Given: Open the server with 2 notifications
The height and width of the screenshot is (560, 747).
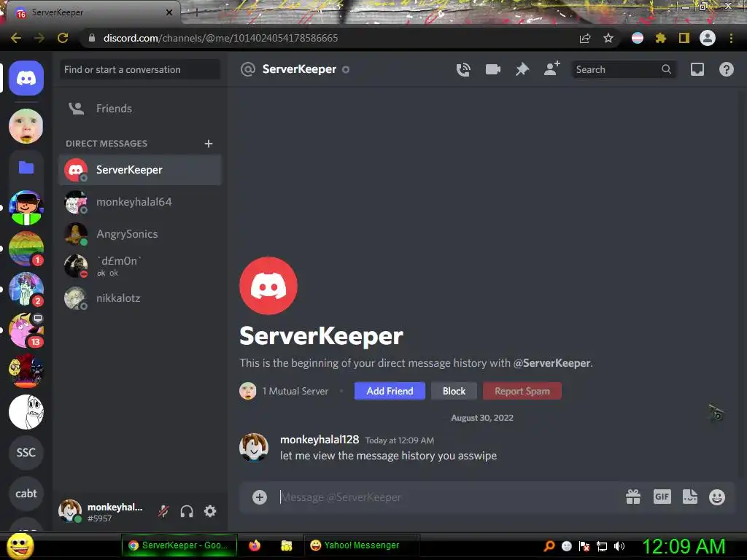Looking at the screenshot, I should (x=26, y=289).
